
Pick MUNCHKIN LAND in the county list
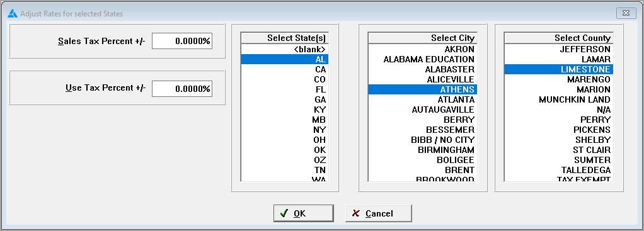click(558, 99)
